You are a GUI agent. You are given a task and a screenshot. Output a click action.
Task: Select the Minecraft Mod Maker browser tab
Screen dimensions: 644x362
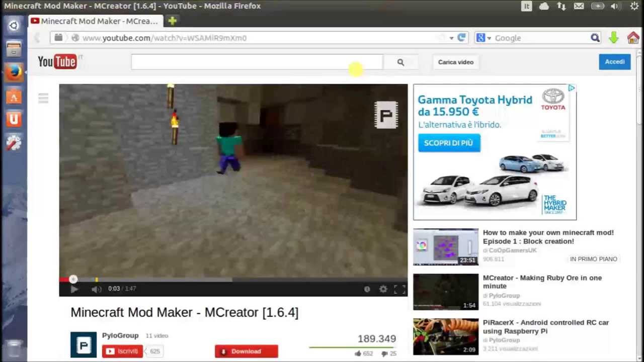click(96, 21)
